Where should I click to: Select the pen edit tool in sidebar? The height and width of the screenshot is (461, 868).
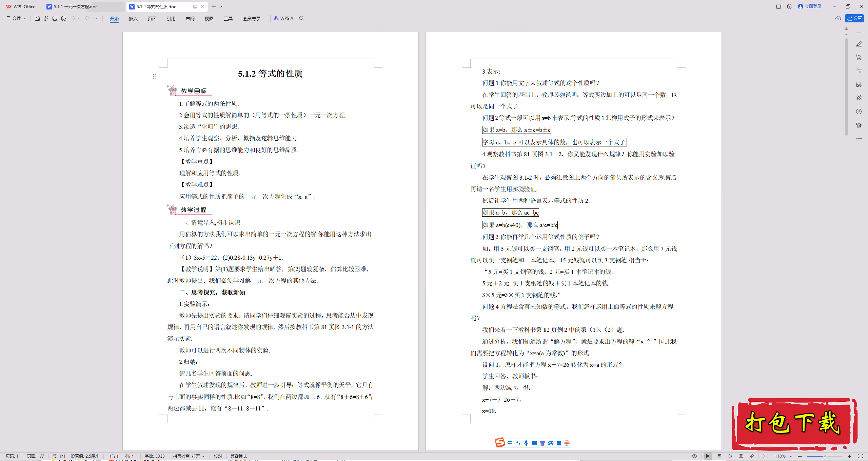[859, 44]
